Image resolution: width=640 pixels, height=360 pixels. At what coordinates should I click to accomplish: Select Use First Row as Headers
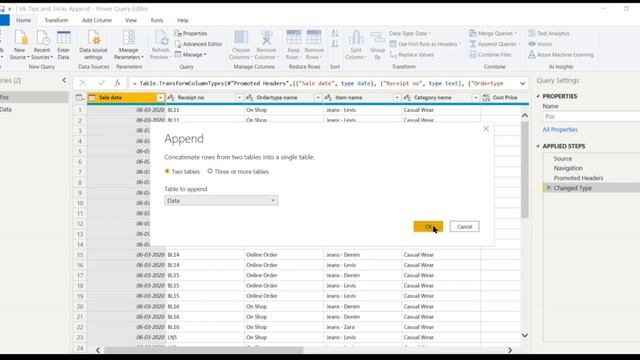coord(425,44)
